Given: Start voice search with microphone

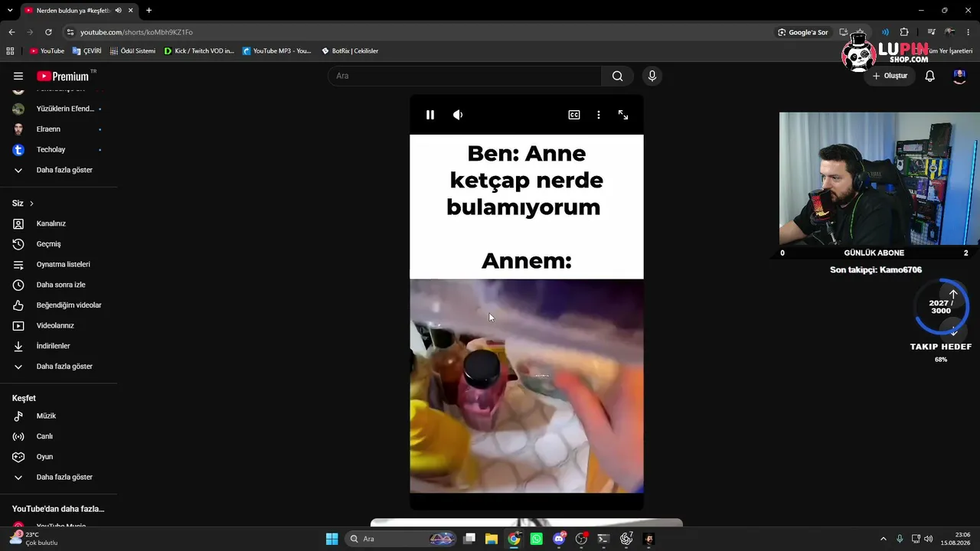Looking at the screenshot, I should [x=652, y=76].
